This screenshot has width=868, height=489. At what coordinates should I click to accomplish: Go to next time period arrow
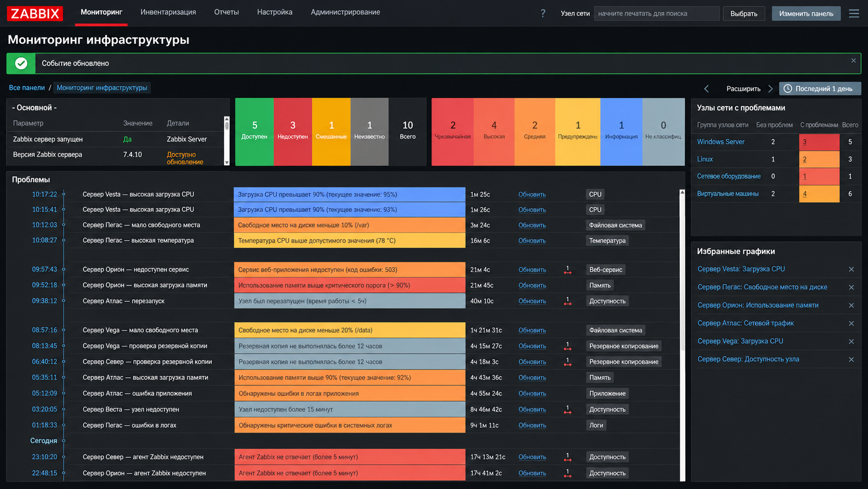coord(770,89)
